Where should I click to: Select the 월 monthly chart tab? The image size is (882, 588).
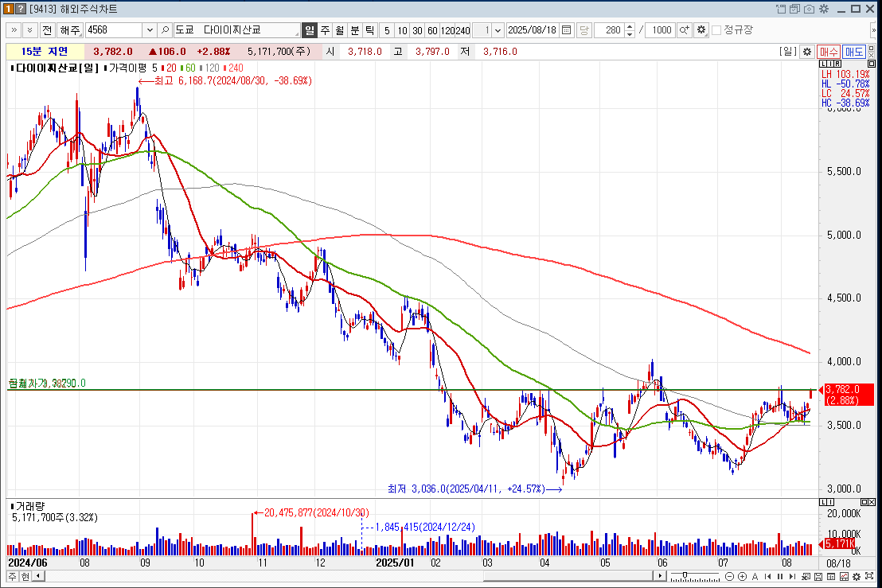tap(340, 30)
